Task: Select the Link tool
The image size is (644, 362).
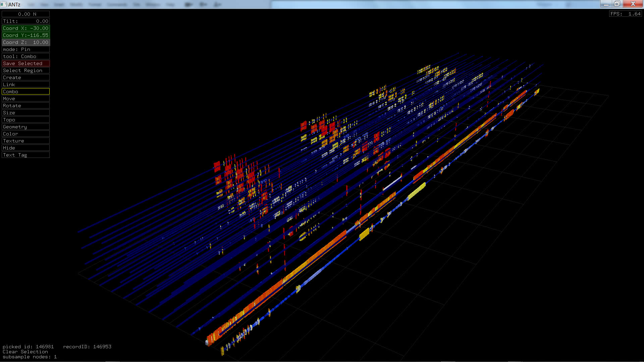Action: point(25,84)
